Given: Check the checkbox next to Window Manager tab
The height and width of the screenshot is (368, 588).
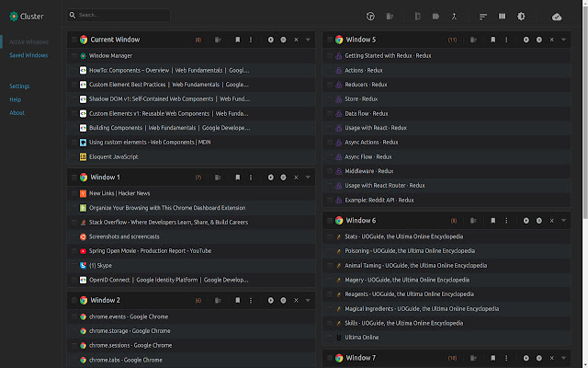Looking at the screenshot, I should point(73,55).
